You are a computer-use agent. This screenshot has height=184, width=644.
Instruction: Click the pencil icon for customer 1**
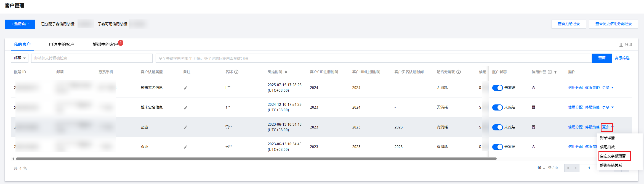click(186, 107)
